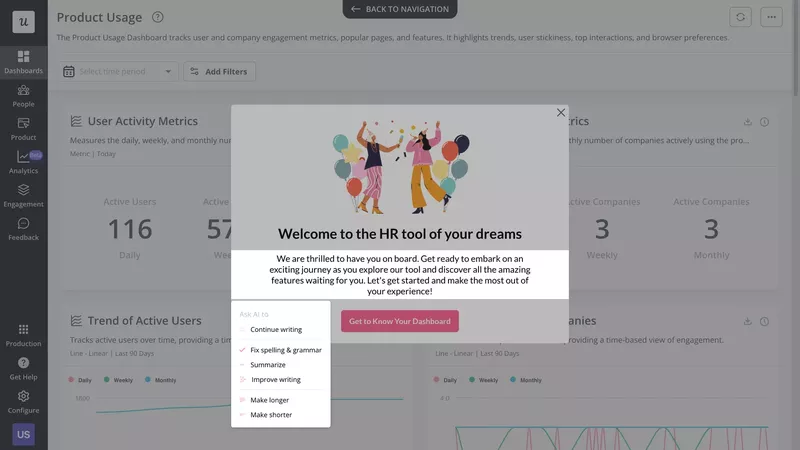Choose Make shorter from AI menu
This screenshot has width=800, height=450.
click(x=271, y=414)
